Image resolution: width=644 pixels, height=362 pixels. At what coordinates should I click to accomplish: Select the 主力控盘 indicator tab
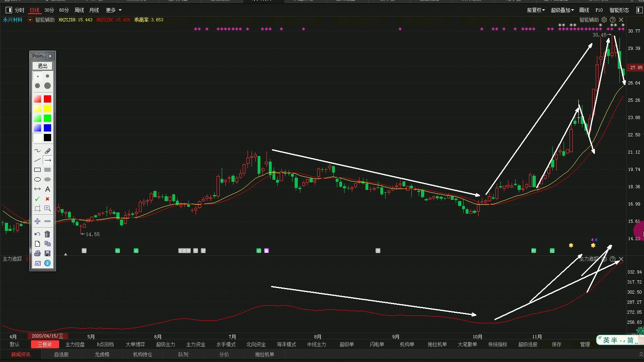[x=75, y=344]
